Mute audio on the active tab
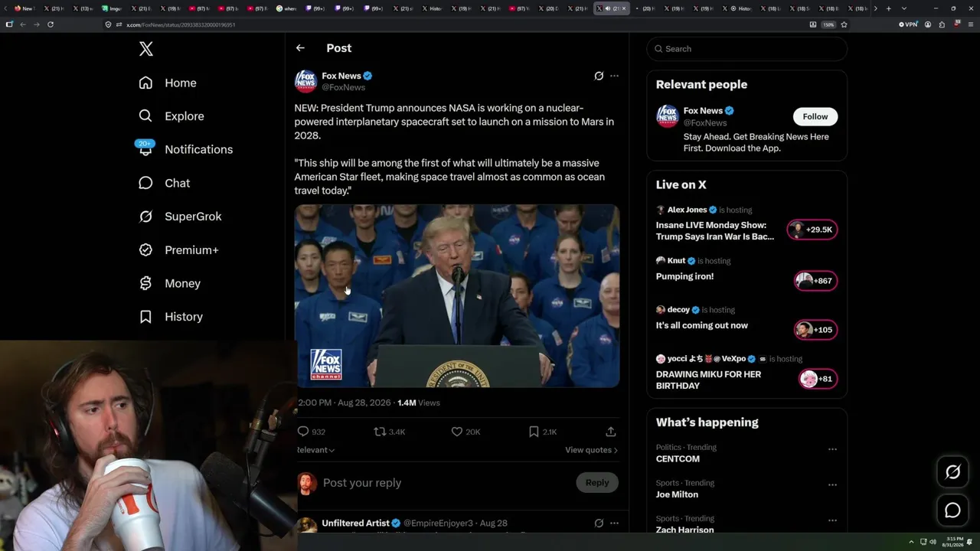 pos(608,8)
